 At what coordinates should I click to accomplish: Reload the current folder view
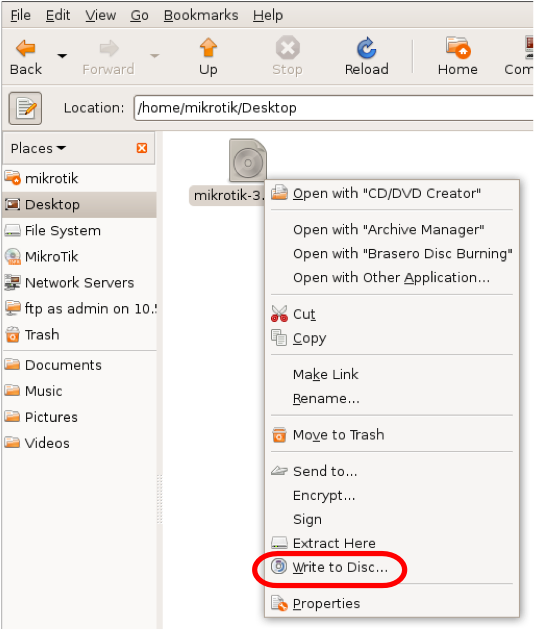coord(366,57)
